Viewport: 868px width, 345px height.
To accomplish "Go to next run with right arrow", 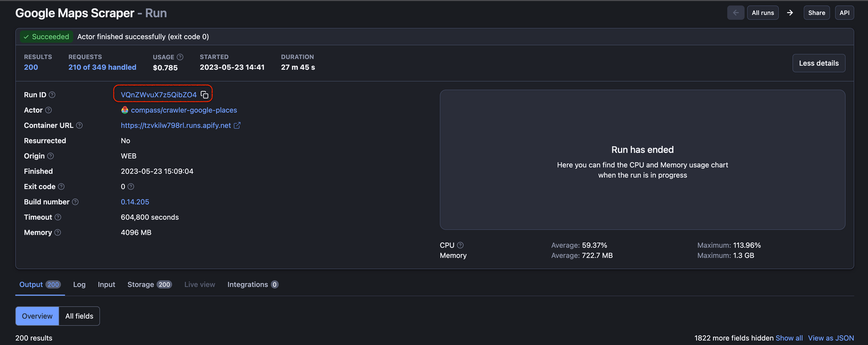I will pyautogui.click(x=790, y=13).
